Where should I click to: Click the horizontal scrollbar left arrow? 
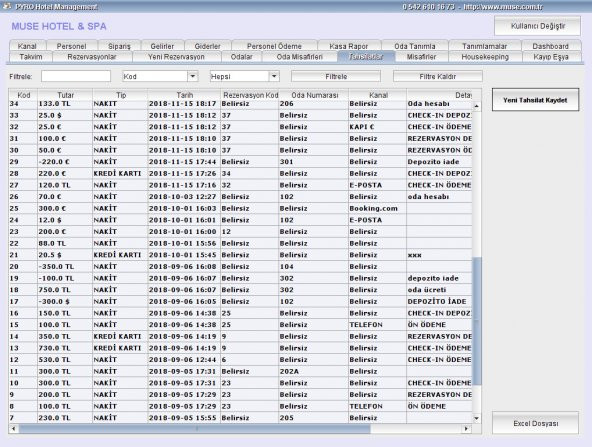(x=14, y=429)
